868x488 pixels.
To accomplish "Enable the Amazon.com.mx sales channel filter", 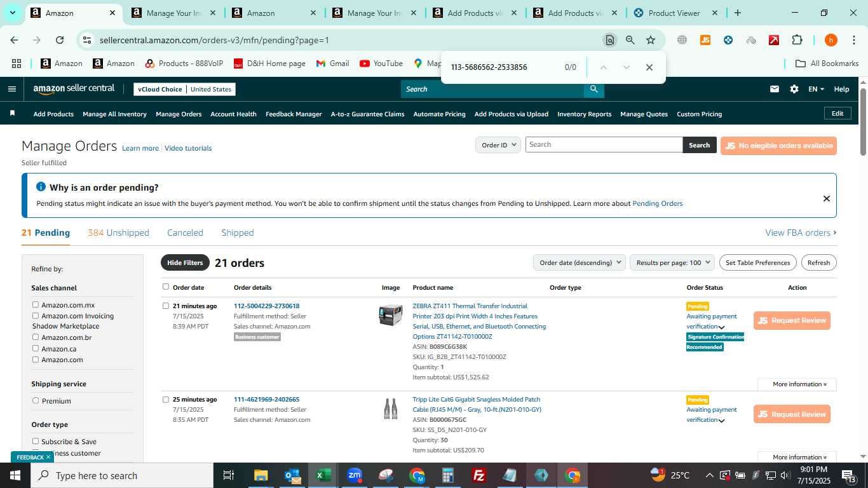I will point(36,305).
